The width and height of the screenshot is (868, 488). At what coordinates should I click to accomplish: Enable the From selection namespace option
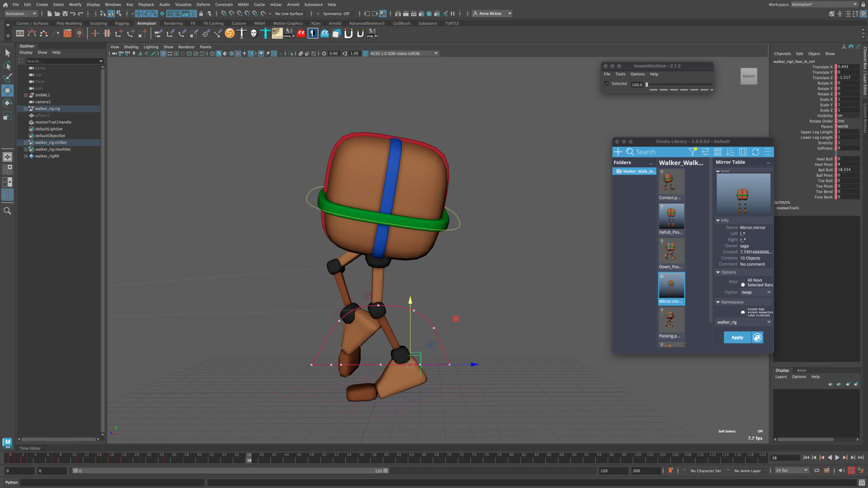pos(743,312)
